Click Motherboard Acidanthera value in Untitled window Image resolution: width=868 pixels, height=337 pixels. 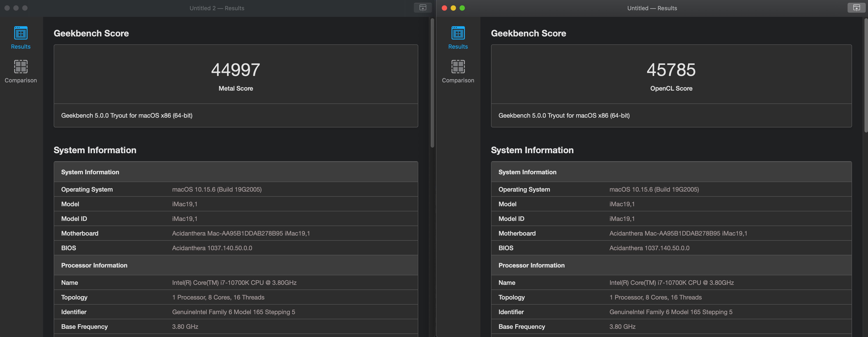(x=678, y=233)
